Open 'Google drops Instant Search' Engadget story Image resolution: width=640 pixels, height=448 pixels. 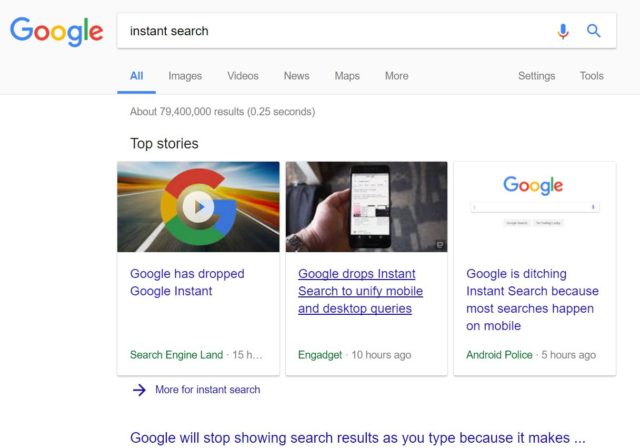[x=360, y=291]
